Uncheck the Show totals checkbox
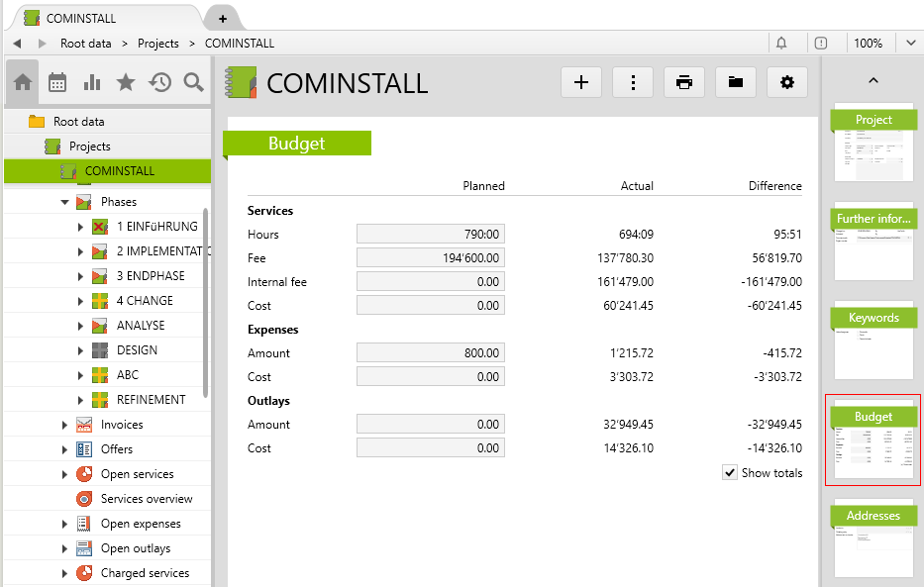 [x=730, y=473]
